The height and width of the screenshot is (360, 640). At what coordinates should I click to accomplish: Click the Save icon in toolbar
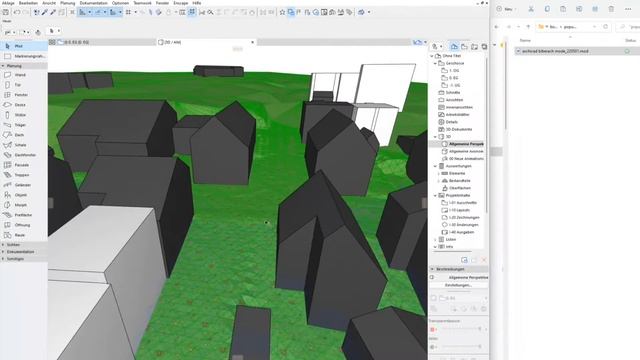click(x=6, y=12)
